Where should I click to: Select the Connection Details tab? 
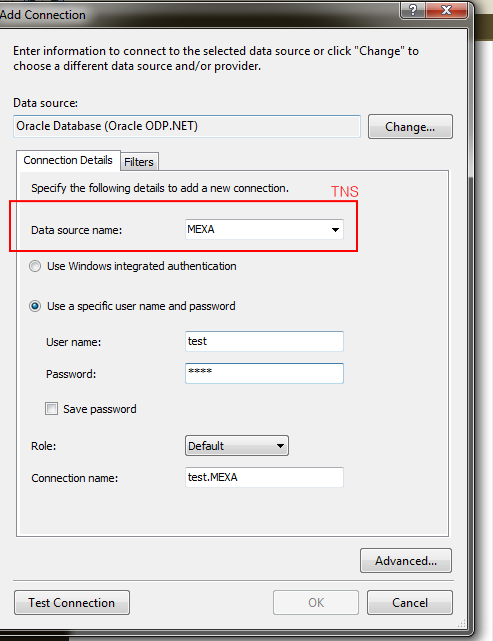tap(68, 160)
